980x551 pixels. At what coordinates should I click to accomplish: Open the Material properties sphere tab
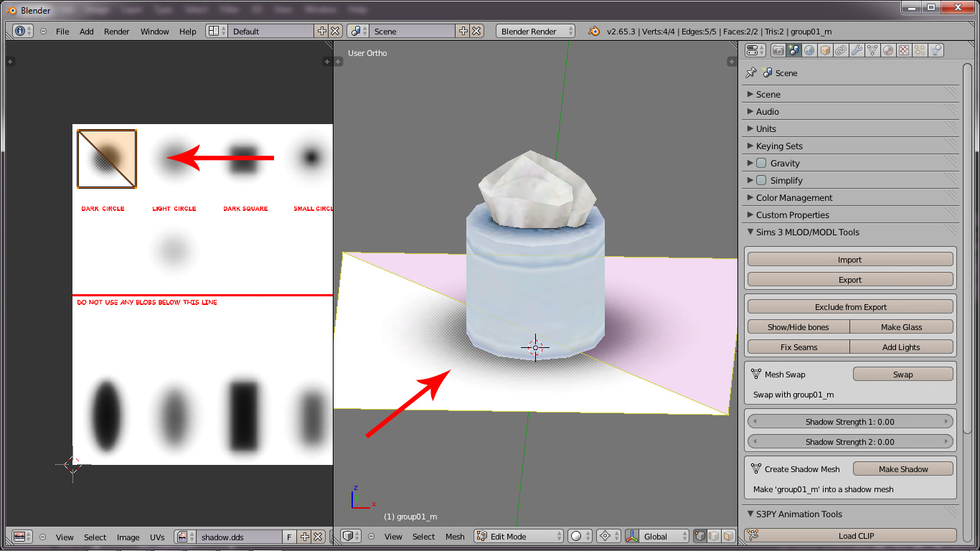[888, 50]
